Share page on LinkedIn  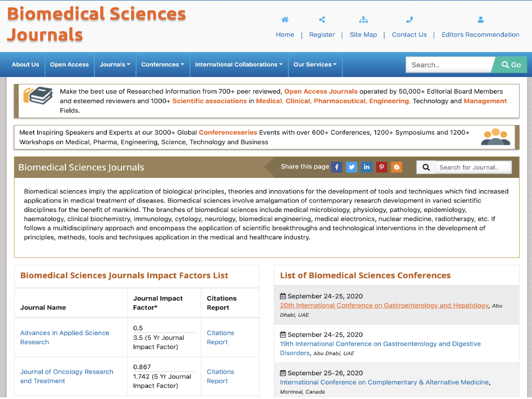367,167
